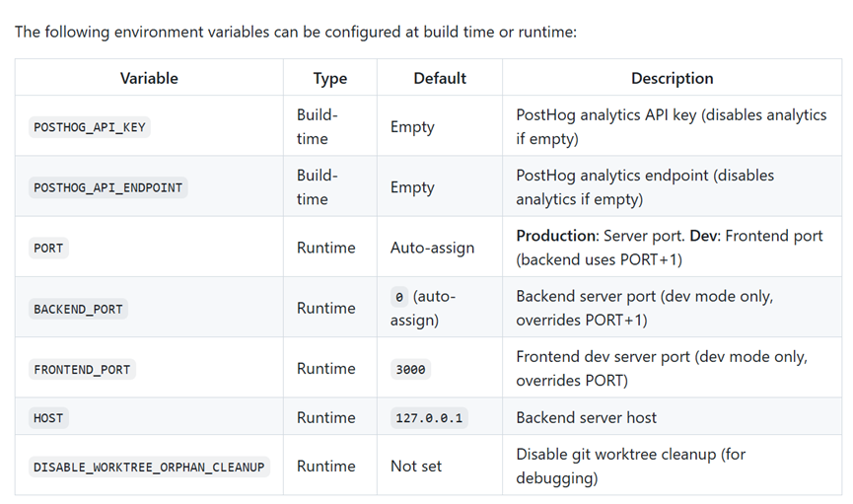Viewport: 853px width, 504px height.
Task: Select the BACKEND_PORT code label
Action: pos(78,309)
